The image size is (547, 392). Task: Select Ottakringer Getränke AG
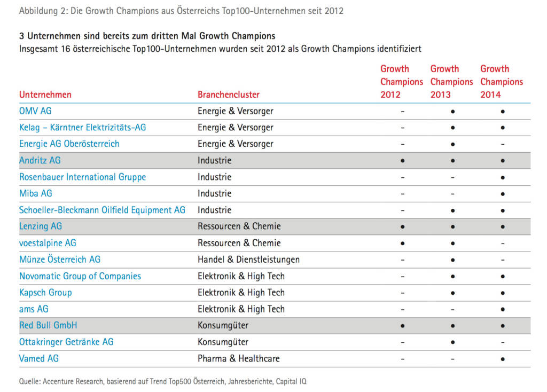(x=66, y=342)
